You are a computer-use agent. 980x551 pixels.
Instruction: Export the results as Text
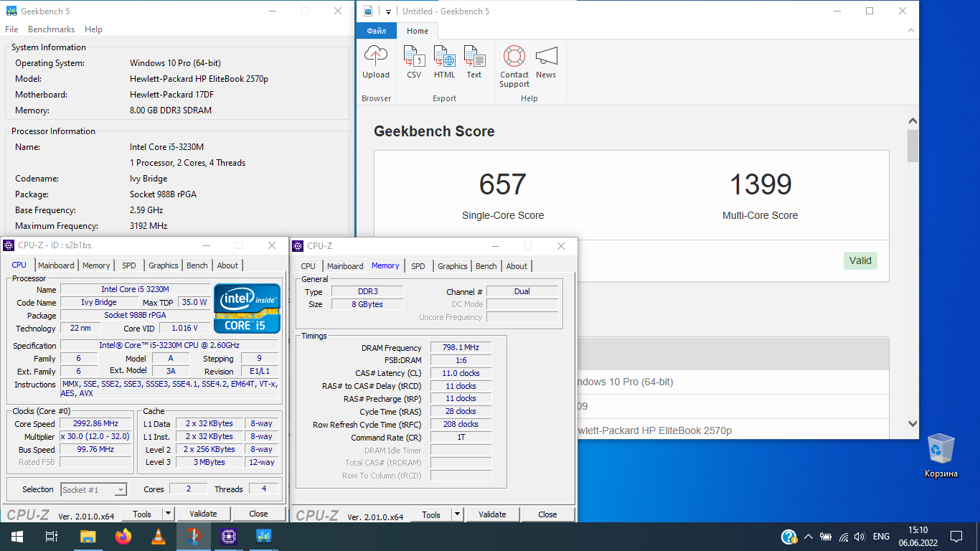(x=474, y=62)
